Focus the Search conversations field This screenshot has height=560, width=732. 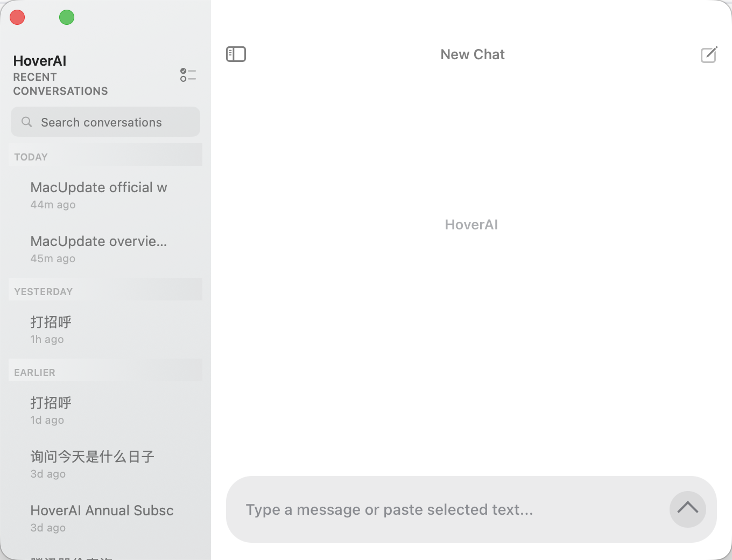coord(105,122)
